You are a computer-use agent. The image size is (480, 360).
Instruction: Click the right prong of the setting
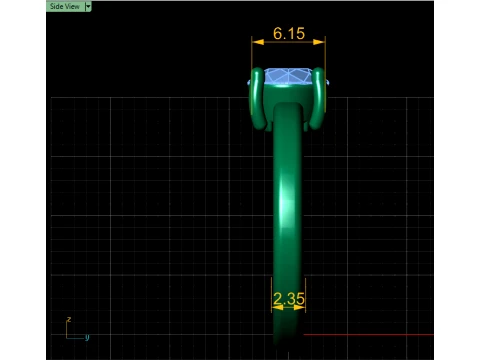pyautogui.click(x=318, y=98)
